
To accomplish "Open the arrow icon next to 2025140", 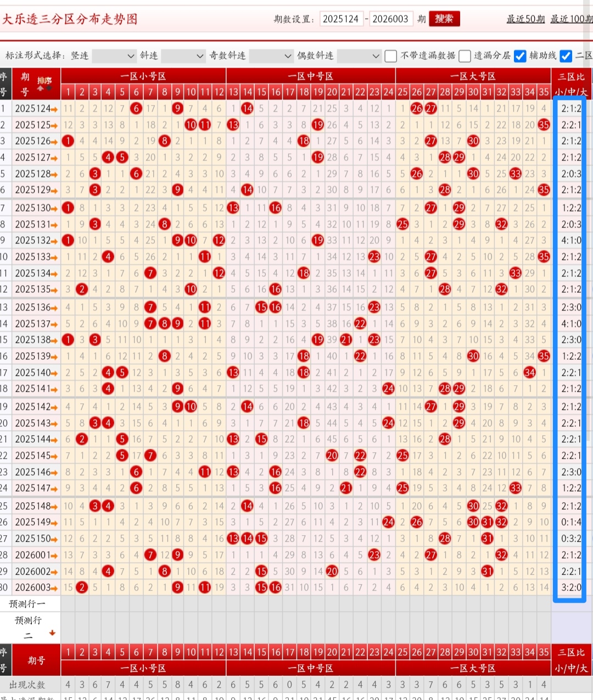I will (54, 373).
